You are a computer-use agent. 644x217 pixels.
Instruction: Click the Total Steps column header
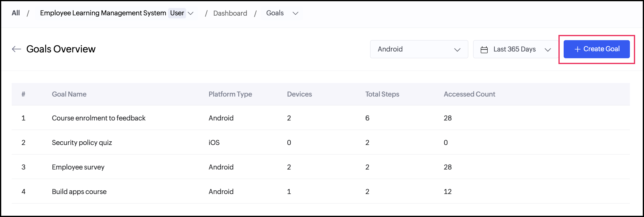tap(382, 94)
